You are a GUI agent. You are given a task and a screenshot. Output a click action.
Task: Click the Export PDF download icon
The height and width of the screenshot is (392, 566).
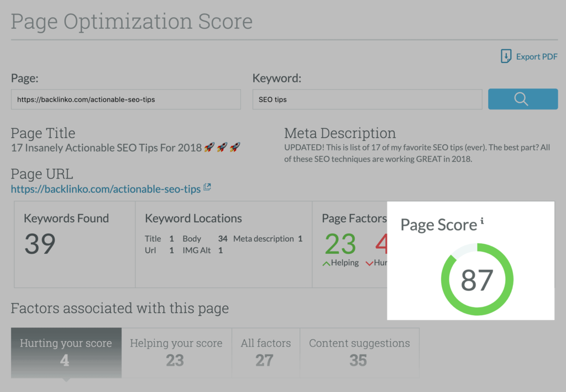[506, 56]
